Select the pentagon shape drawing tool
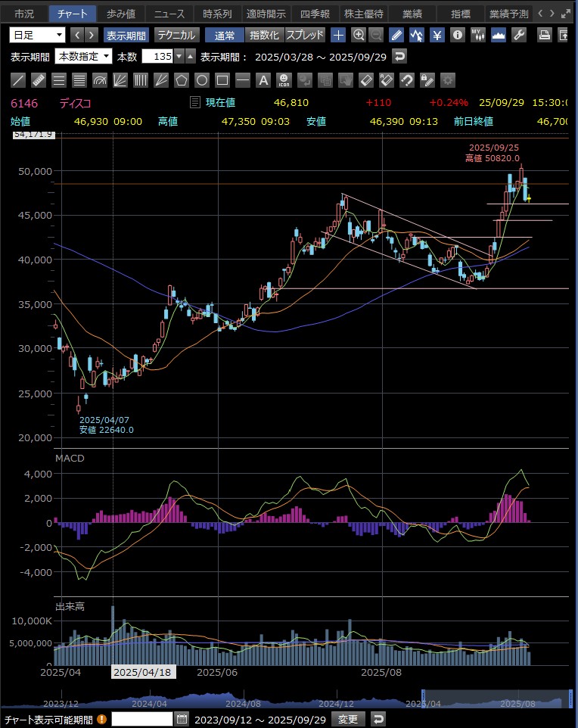 tap(182, 80)
